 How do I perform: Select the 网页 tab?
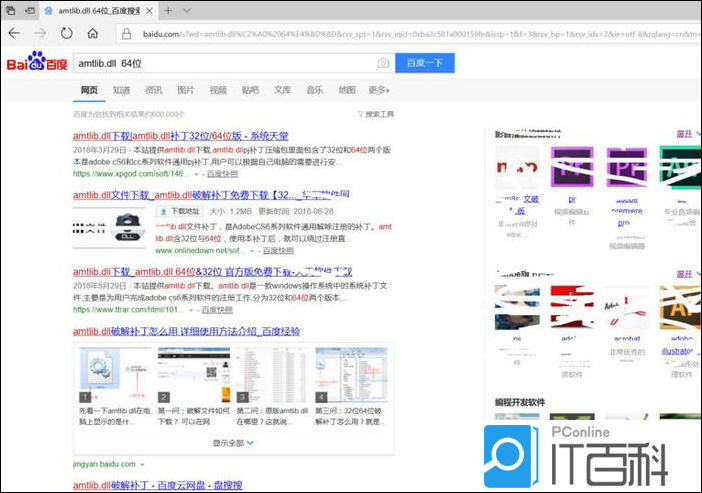coord(89,90)
